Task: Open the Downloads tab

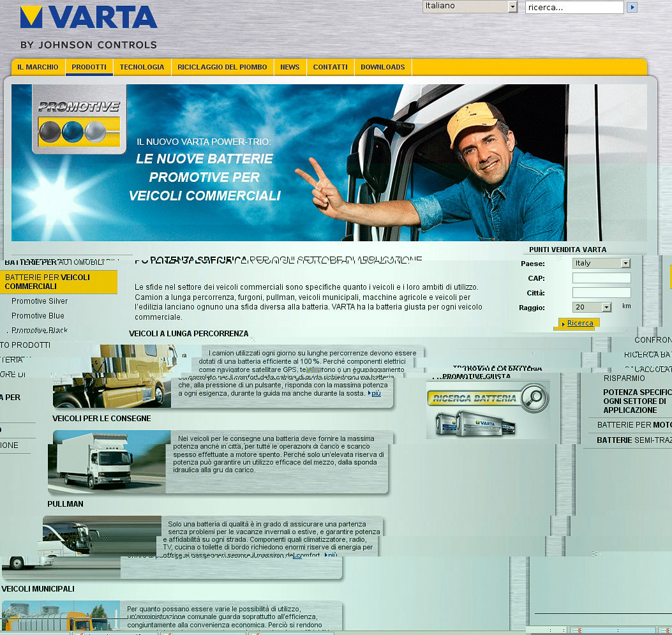Action: point(383,67)
